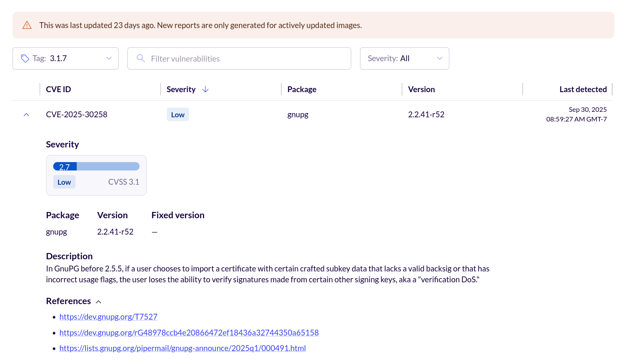The width and height of the screenshot is (627, 364).
Task: Click the chevron on the Tag selector
Action: (109, 58)
